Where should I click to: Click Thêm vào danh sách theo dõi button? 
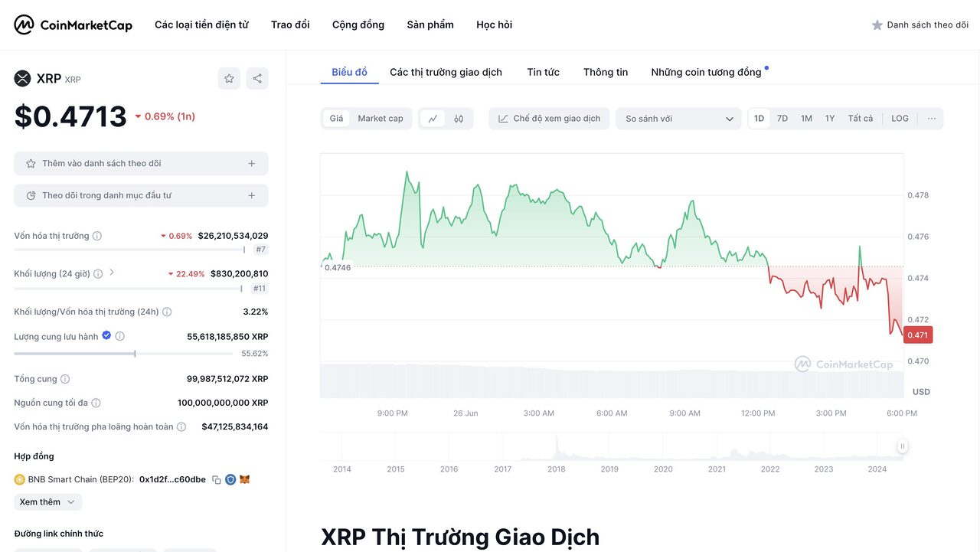point(141,163)
